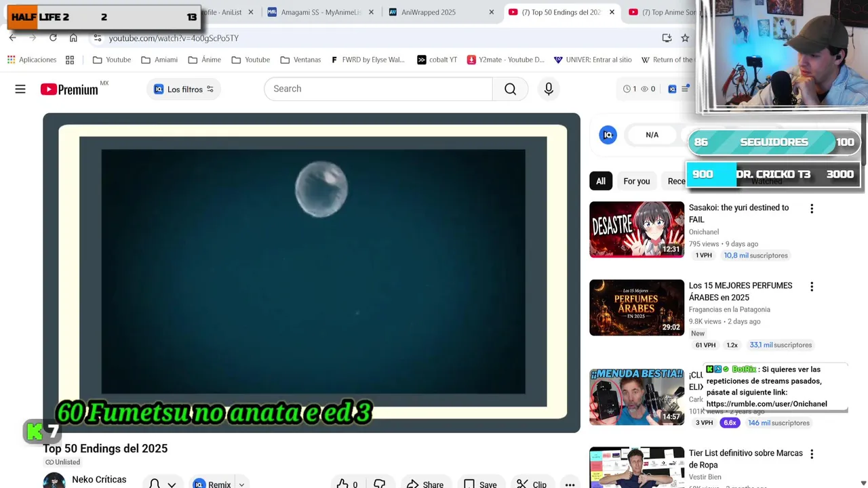Go back in browser history
The width and height of the screenshot is (868, 488).
click(x=12, y=38)
